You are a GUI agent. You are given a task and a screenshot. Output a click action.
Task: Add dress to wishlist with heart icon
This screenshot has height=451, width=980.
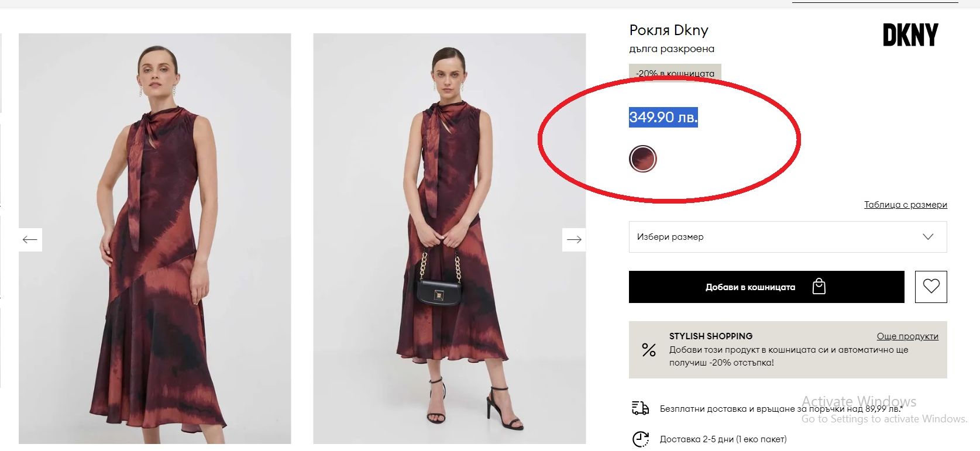[x=931, y=287]
